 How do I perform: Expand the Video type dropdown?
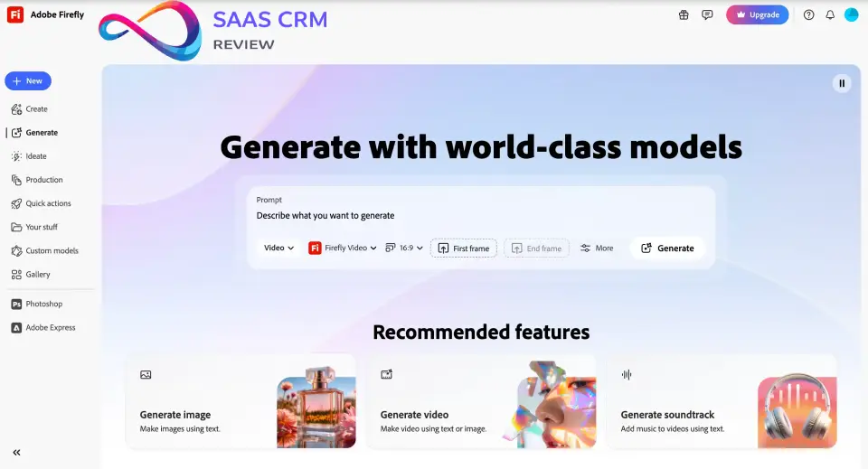click(278, 248)
